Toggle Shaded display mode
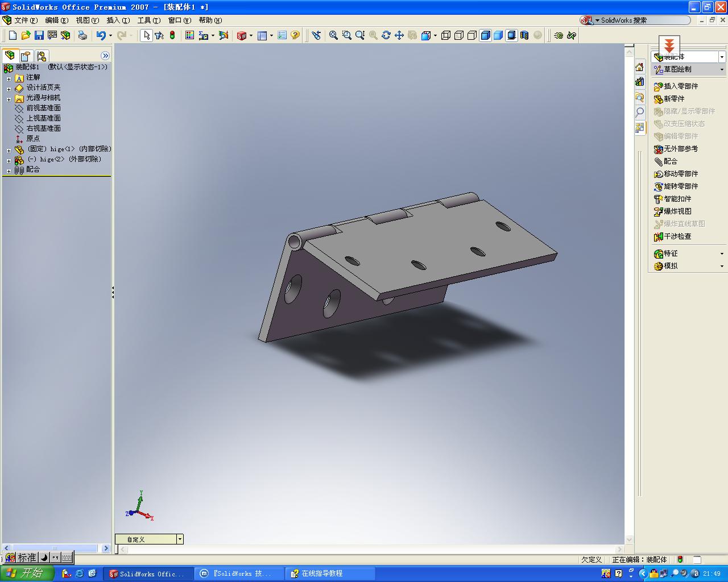Screen dimensions: 728x582 pyautogui.click(x=498, y=35)
